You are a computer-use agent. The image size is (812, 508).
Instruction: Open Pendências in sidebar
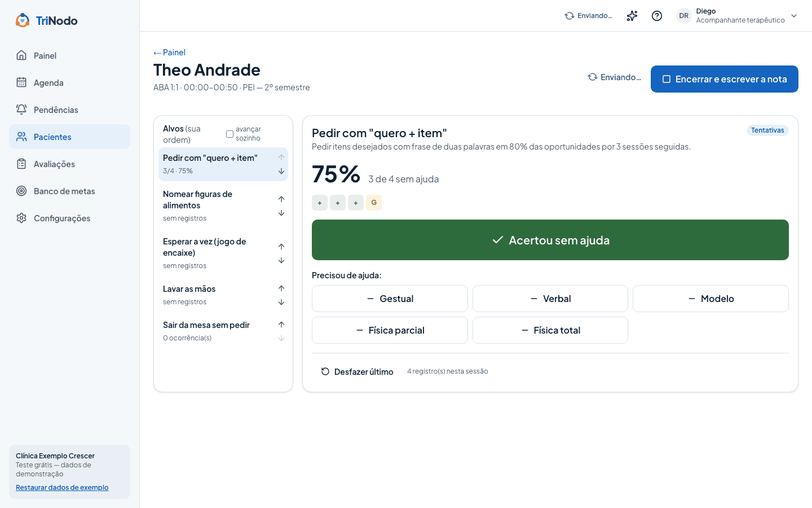pyautogui.click(x=69, y=110)
